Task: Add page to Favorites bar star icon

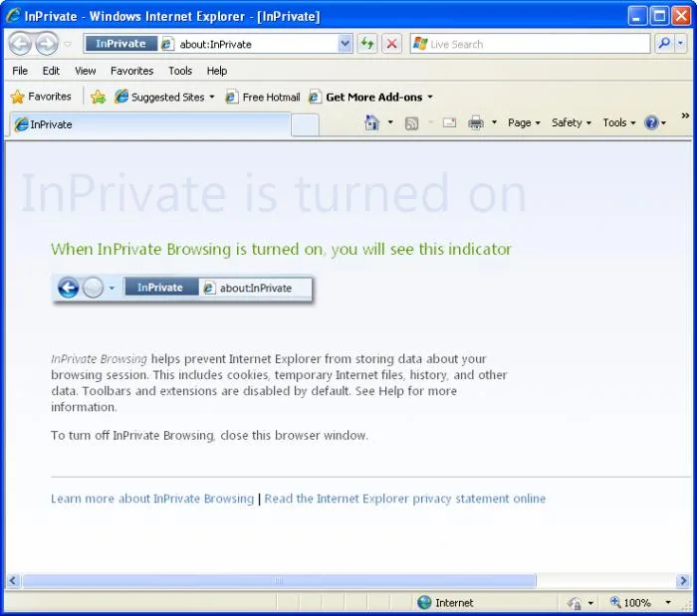Action: 98,97
